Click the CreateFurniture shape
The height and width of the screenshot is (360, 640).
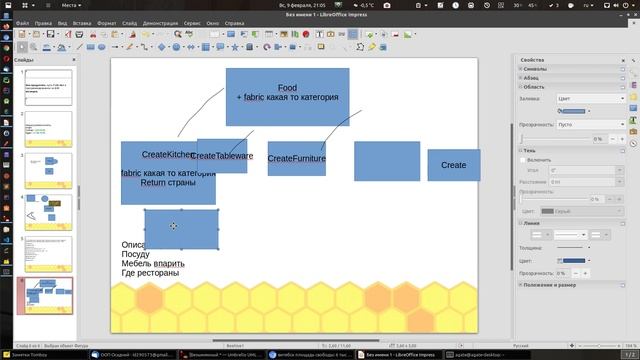[x=297, y=159]
